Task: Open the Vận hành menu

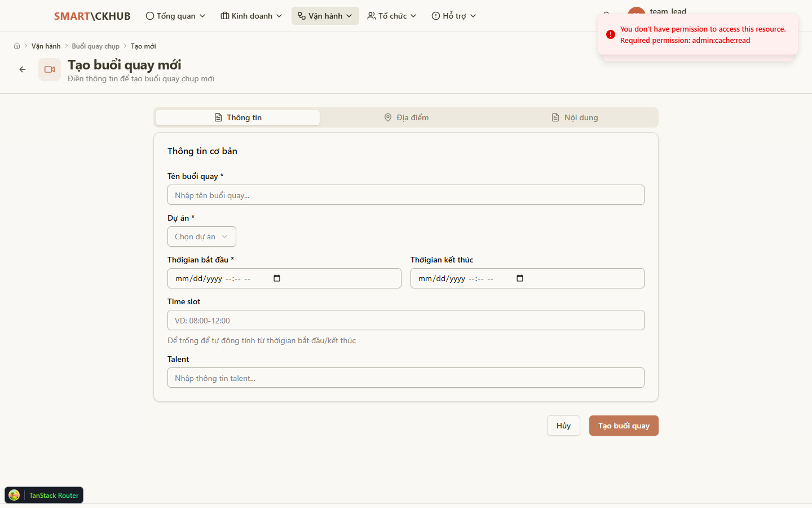Action: pos(325,16)
